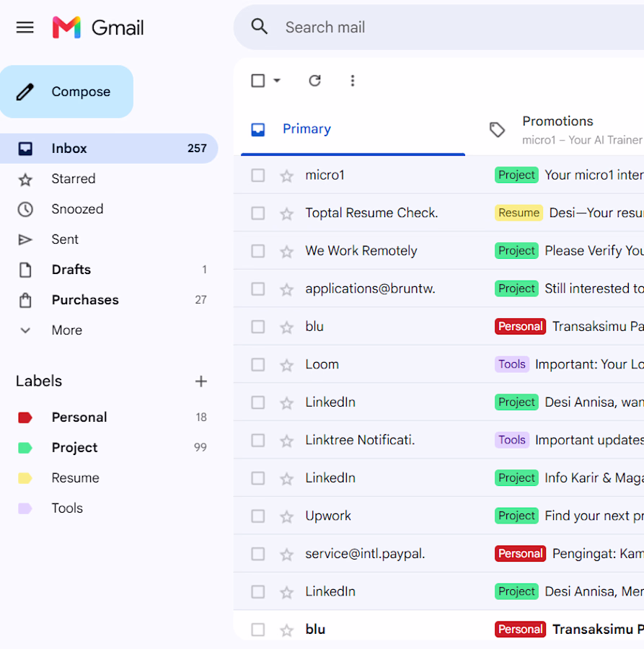Click the search magnifier icon
This screenshot has height=649, width=644.
260,27
